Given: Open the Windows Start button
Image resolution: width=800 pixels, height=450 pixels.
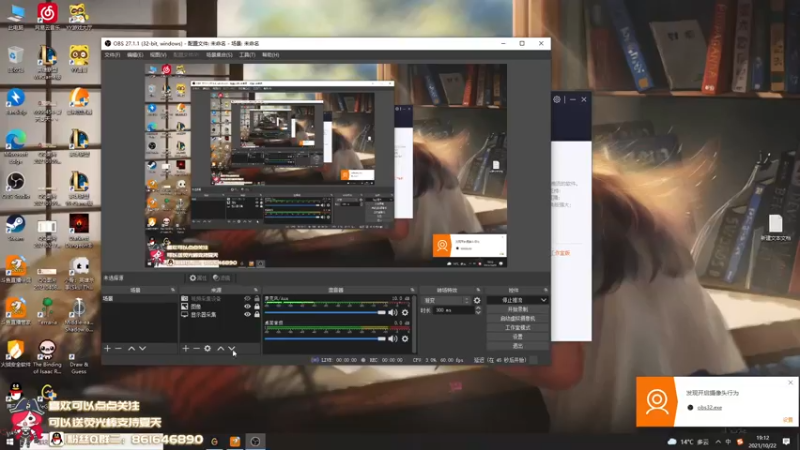Looking at the screenshot, I should (x=9, y=441).
